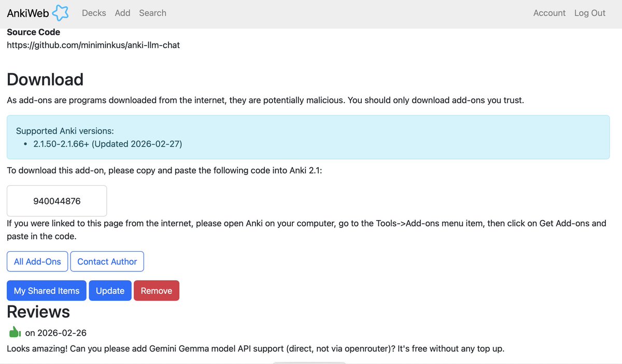Click the GitHub source code URL text
Image resolution: width=622 pixels, height=364 pixels.
(93, 45)
